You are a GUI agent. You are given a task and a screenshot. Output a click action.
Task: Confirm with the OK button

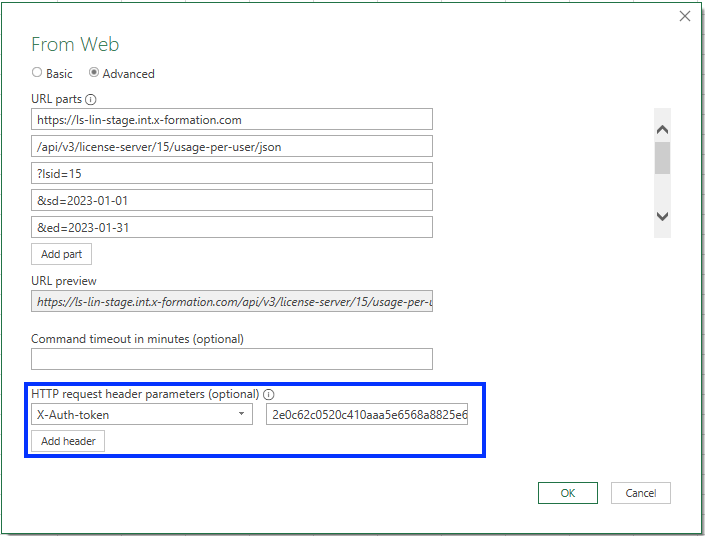point(568,493)
